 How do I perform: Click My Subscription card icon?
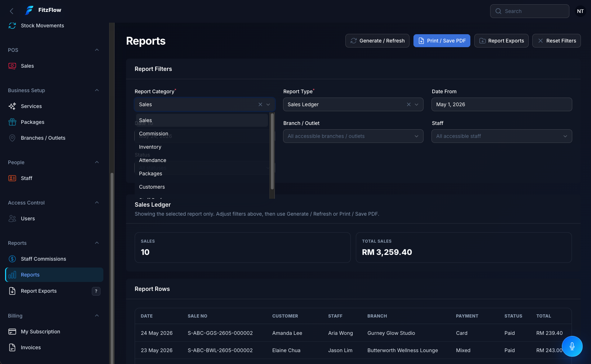tap(12, 332)
